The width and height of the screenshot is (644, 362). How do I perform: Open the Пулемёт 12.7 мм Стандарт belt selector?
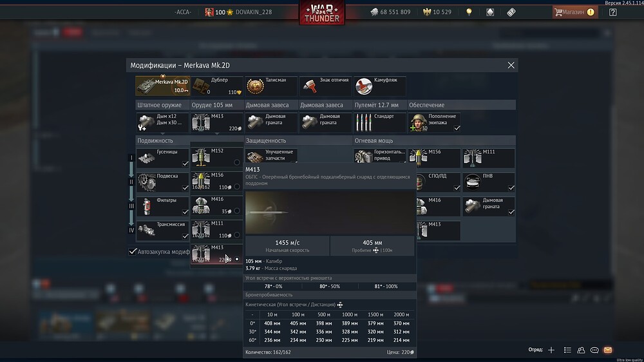tap(380, 122)
